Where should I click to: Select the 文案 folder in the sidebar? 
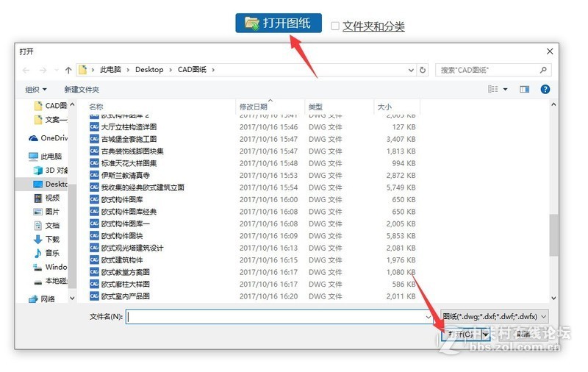click(x=51, y=120)
